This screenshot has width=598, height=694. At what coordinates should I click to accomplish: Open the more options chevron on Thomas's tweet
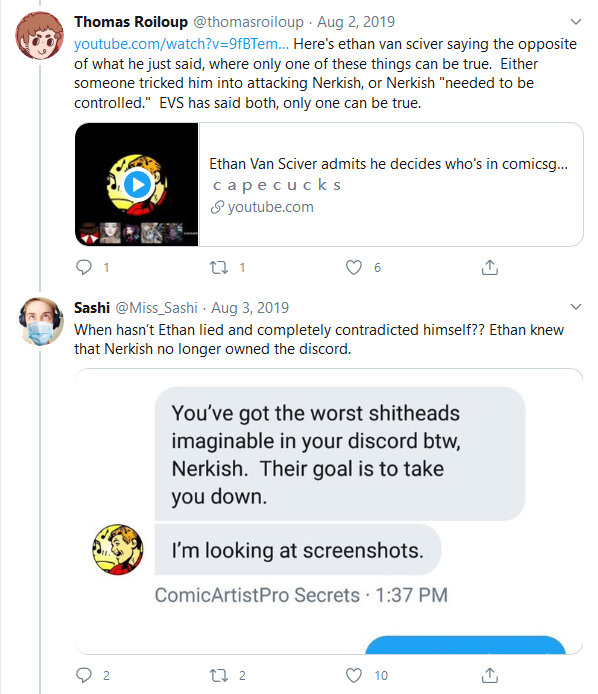[x=575, y=22]
